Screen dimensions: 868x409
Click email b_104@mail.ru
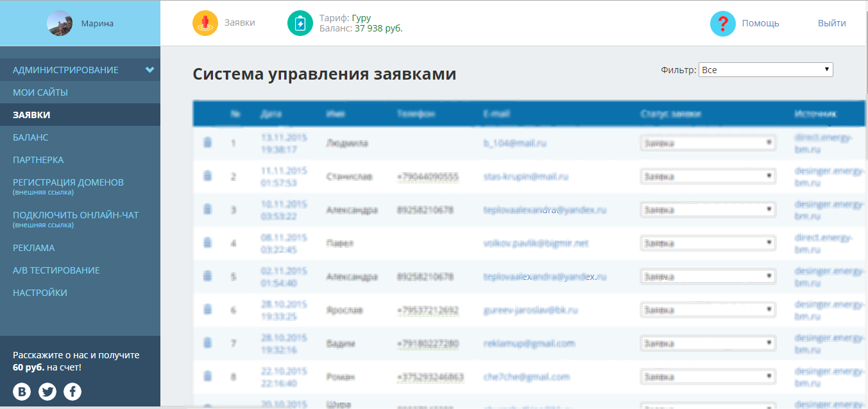click(x=515, y=143)
